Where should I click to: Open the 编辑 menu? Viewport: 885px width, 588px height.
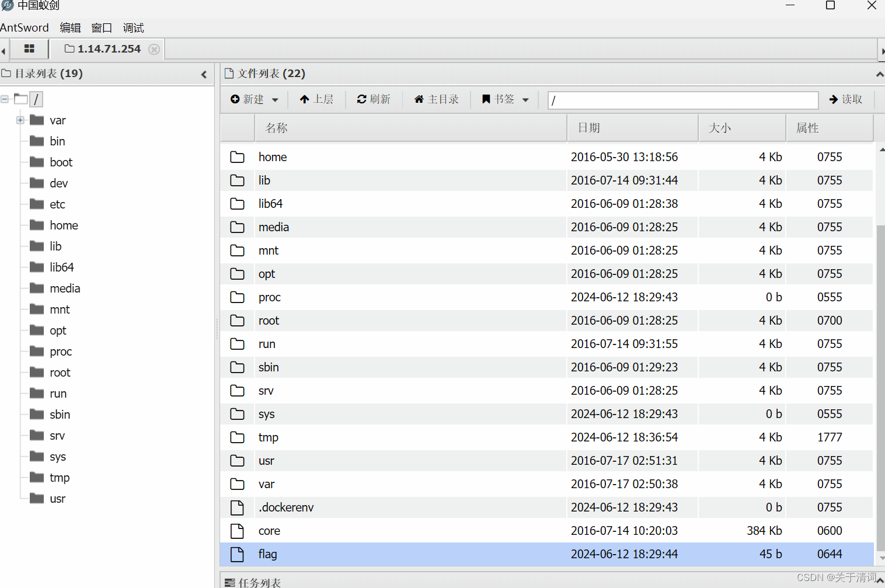[71, 27]
